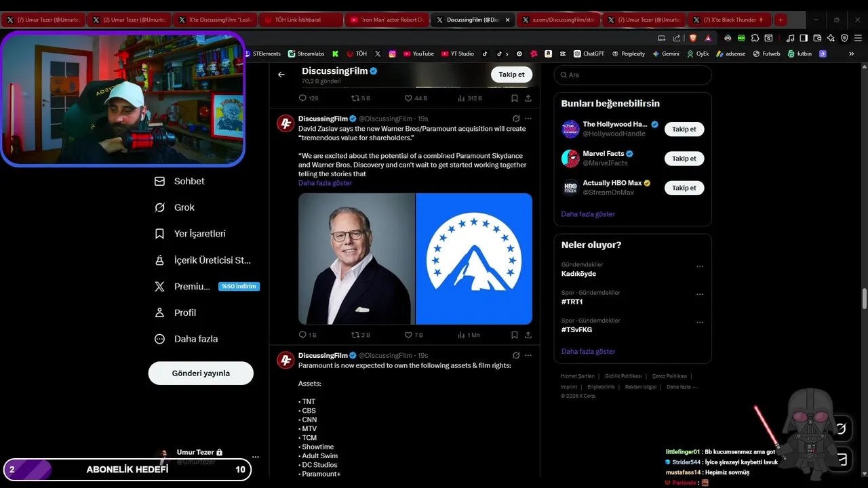Open more options on Zaslav tweet
This screenshot has height=488, width=868.
click(x=528, y=119)
